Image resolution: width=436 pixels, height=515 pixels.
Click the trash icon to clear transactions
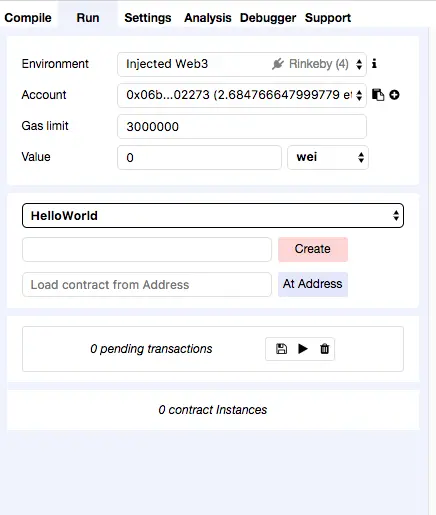(324, 349)
